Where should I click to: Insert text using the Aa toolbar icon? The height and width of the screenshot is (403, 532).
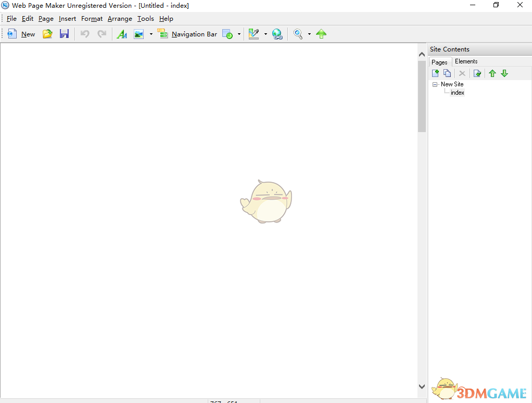coord(122,33)
